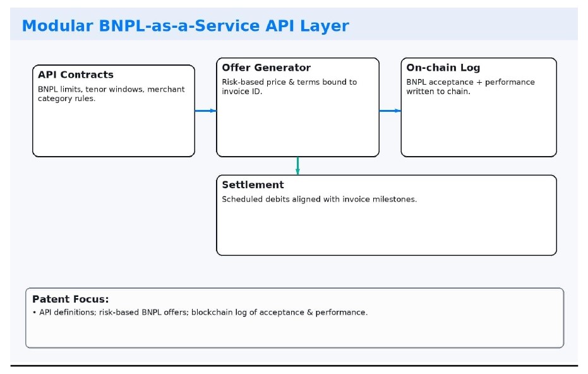Click blank area below Offer Generator description
The height and width of the screenshot is (374, 588).
(297, 126)
